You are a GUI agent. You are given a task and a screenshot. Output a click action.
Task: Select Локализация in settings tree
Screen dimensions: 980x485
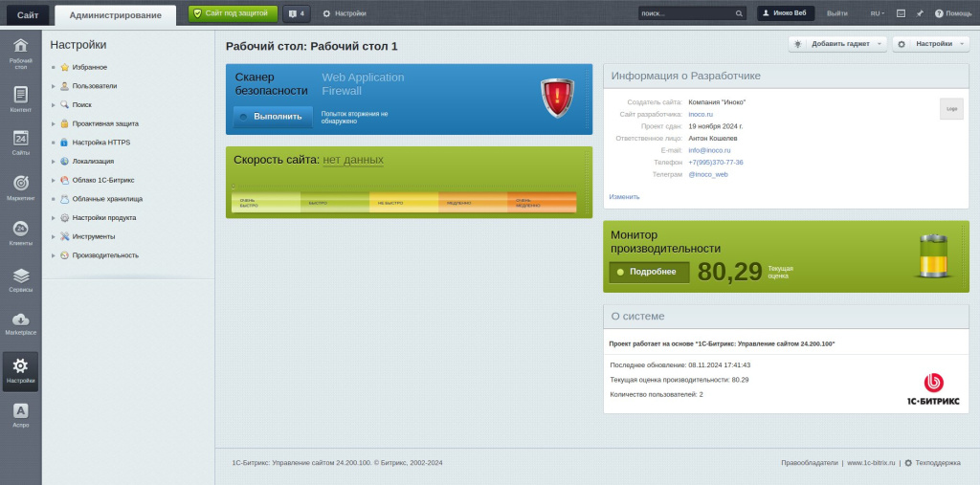pyautogui.click(x=93, y=162)
